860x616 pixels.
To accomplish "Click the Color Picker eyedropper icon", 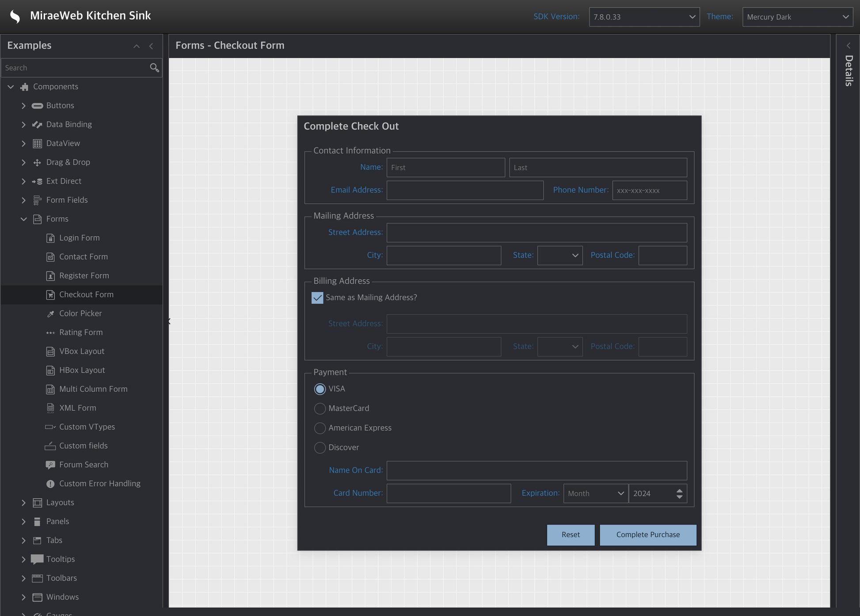I will [51, 314].
